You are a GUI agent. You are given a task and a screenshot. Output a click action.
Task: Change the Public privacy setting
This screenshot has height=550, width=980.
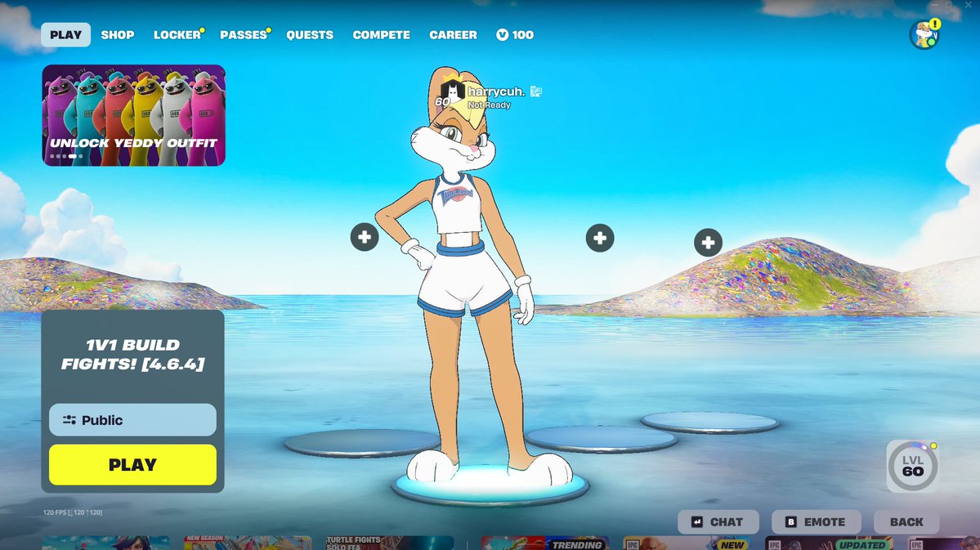coord(132,420)
